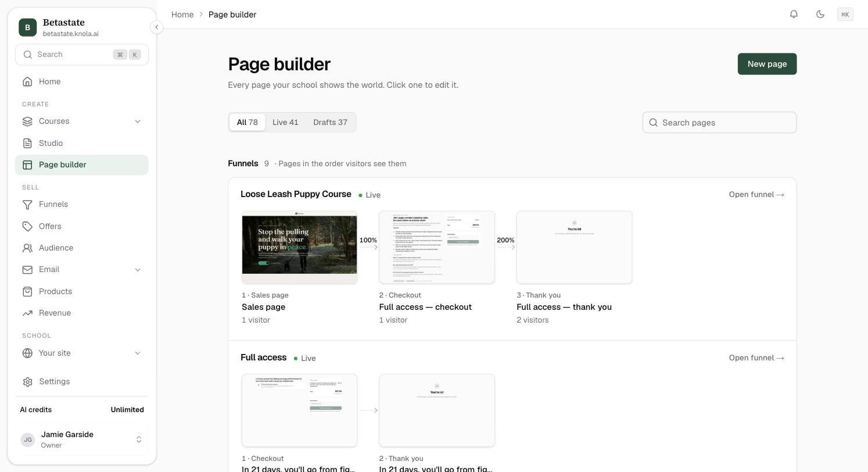The image size is (868, 472).
Task: Open funnel for Loose Leash Puppy Course
Action: (x=756, y=195)
